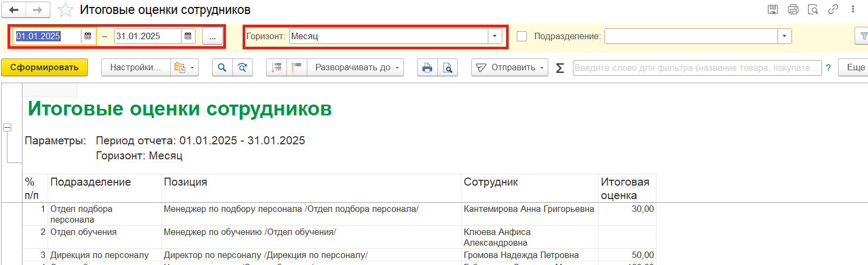Viewport: 868px width, 265px height.
Task: Select cell Директор по персоналу /Дирекция по персоналу/
Action: pyautogui.click(x=311, y=255)
